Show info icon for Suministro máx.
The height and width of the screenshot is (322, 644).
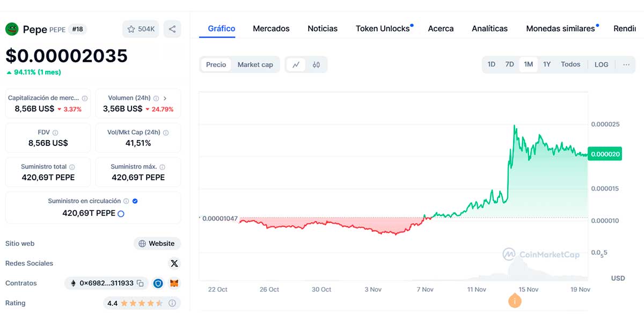pos(162,167)
